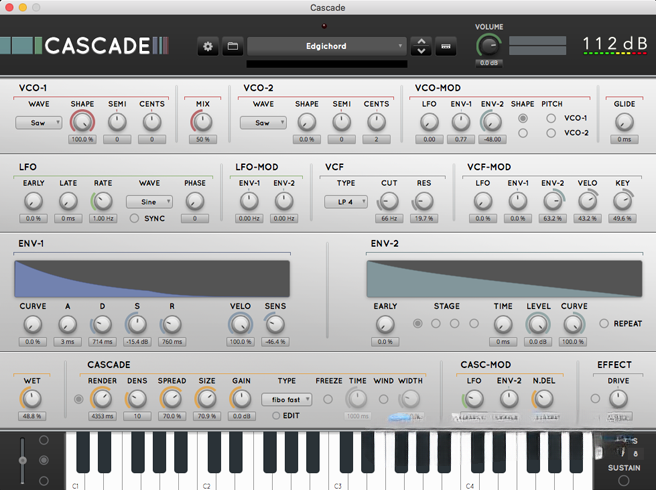Click the LFO PHASE knob

195,201
